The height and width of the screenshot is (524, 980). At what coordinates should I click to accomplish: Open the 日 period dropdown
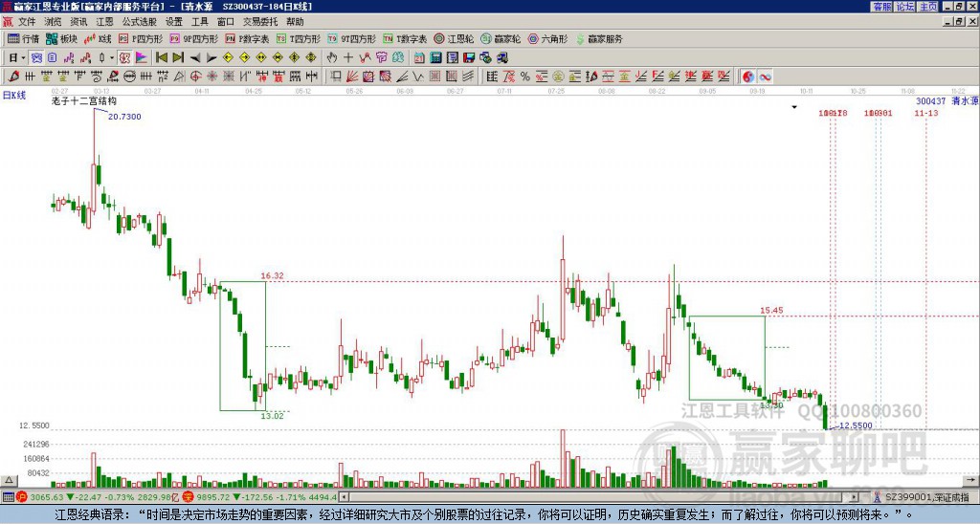(16, 57)
